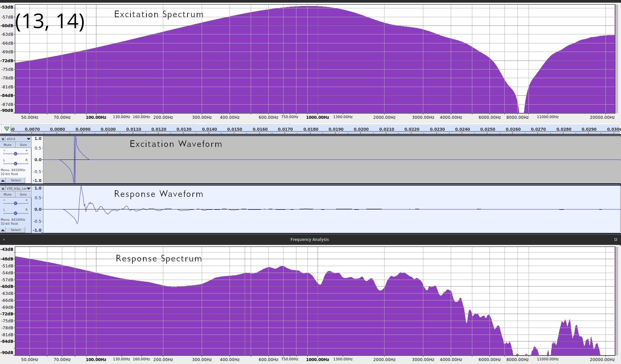Click the gain slider of the V30_b2p_car track

16,203
